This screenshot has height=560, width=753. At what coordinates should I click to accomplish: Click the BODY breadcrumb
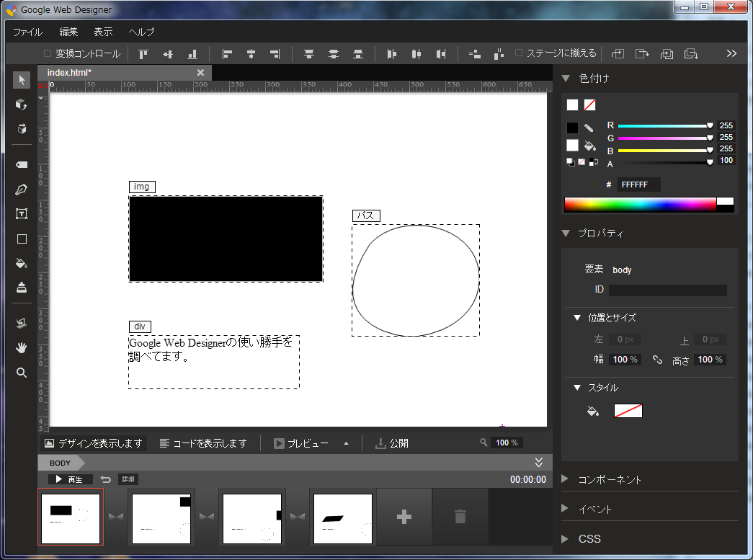(60, 463)
